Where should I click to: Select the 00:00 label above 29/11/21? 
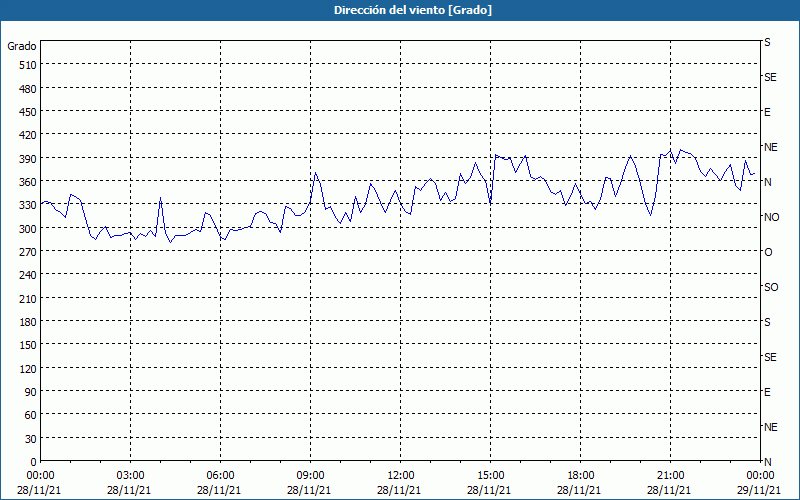(760, 476)
